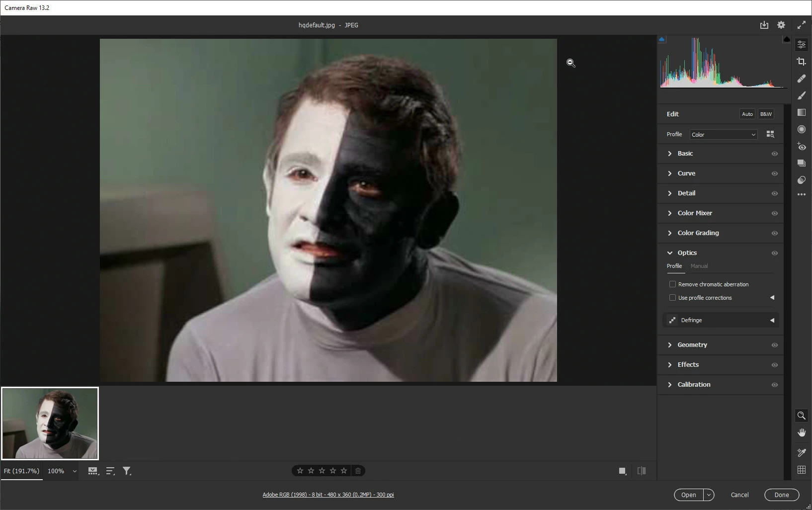Toggle visibility of Optics edits

(x=774, y=253)
